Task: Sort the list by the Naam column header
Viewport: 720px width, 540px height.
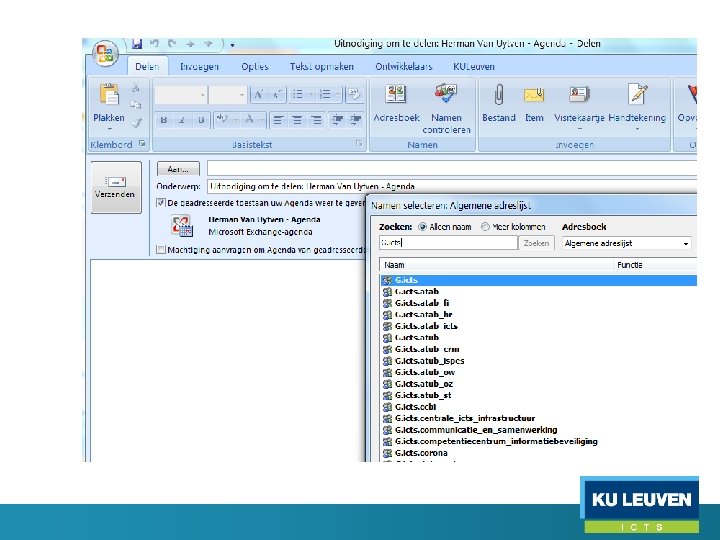Action: 496,265
